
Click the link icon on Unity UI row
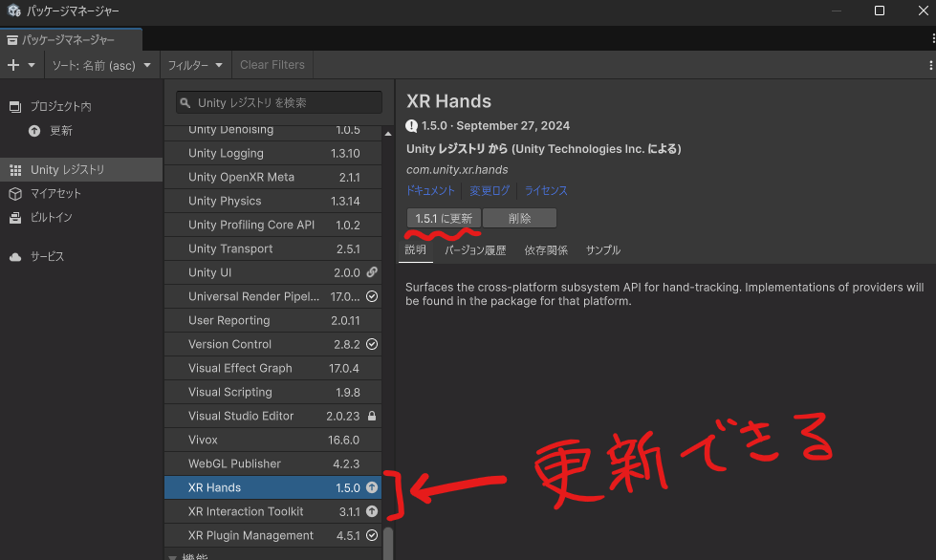[x=372, y=272]
